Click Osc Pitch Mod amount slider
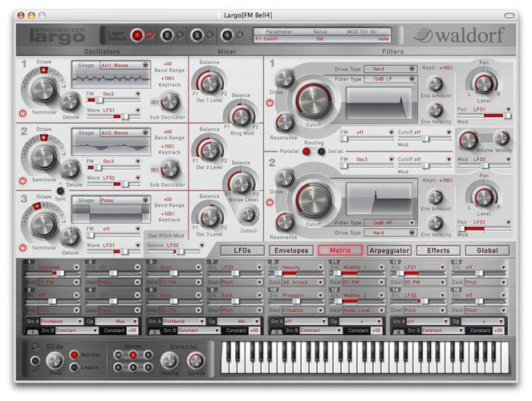Image resolution: width=532 pixels, height=401 pixels. 173,252
